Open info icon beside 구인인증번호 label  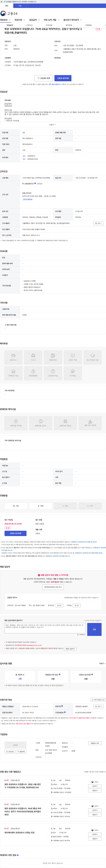[65, 712]
